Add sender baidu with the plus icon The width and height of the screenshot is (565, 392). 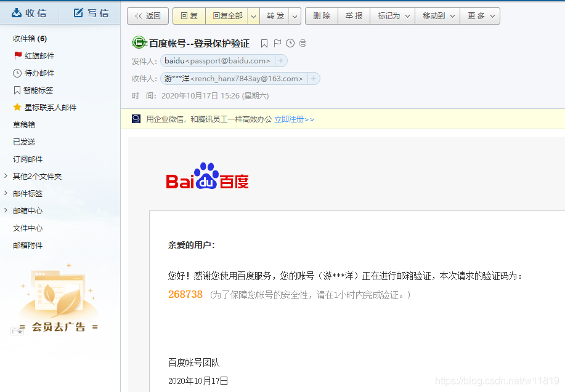(281, 61)
